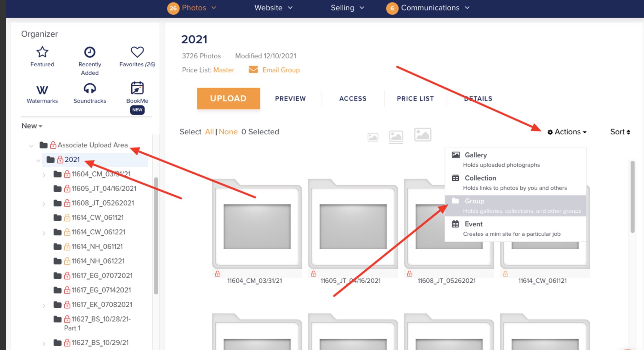Open the Sort control
644x350 pixels.
[620, 132]
